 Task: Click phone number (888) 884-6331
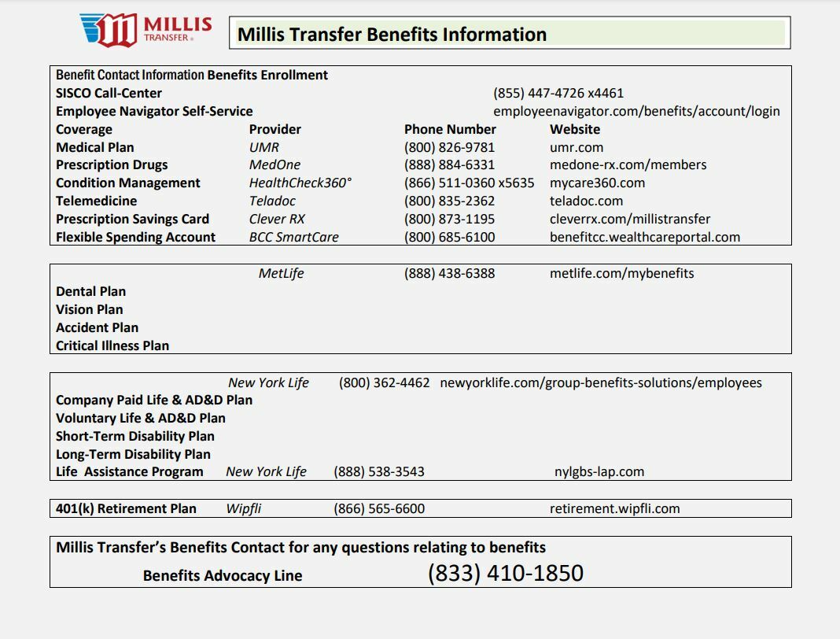[449, 165]
